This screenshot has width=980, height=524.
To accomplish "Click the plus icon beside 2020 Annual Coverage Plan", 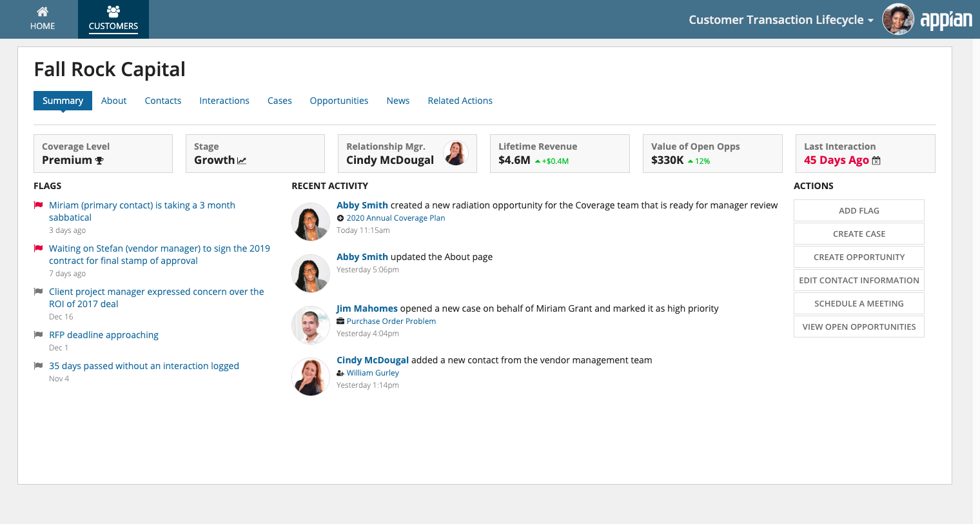I will point(340,218).
